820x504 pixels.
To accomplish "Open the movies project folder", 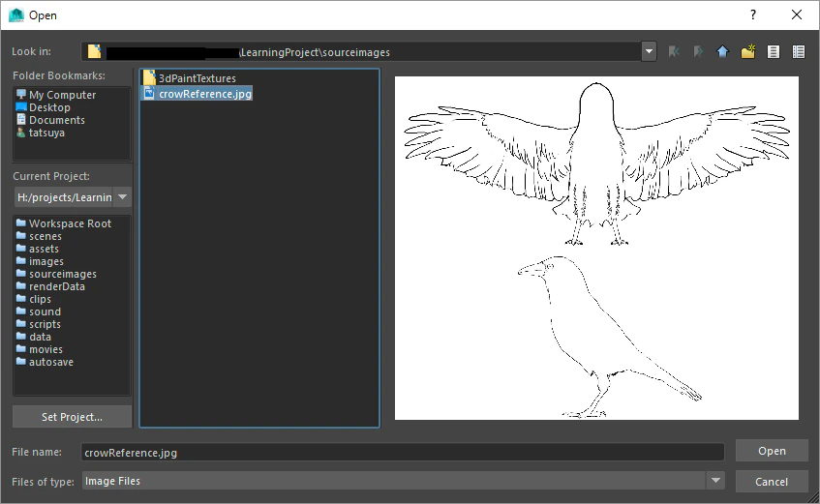I will (40, 348).
